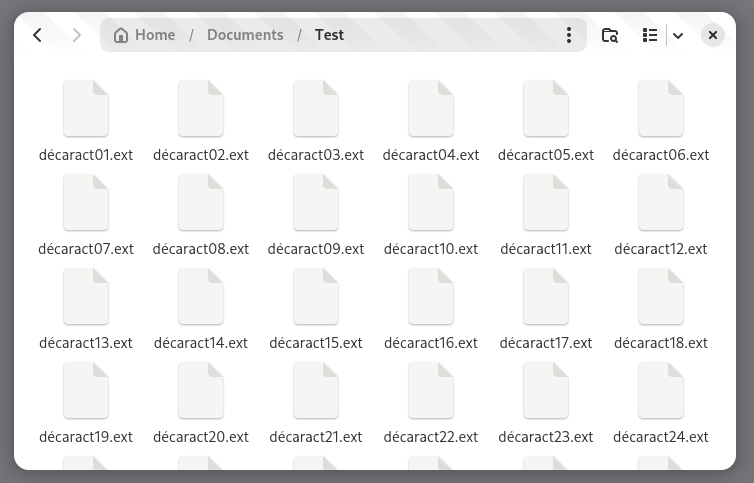The image size is (754, 483).
Task: Select file icon of décaract15.ext
Action: pyautogui.click(x=315, y=296)
